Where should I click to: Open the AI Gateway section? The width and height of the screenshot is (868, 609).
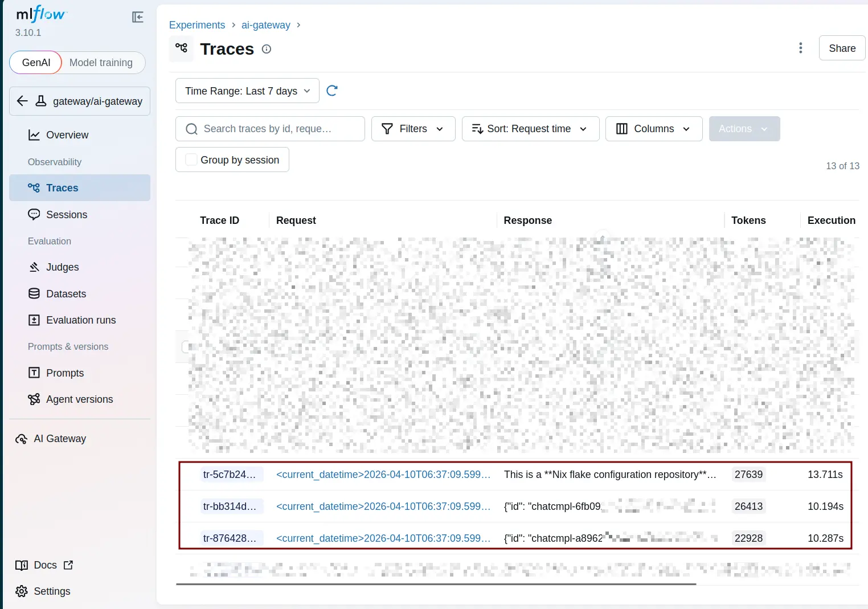tap(59, 439)
